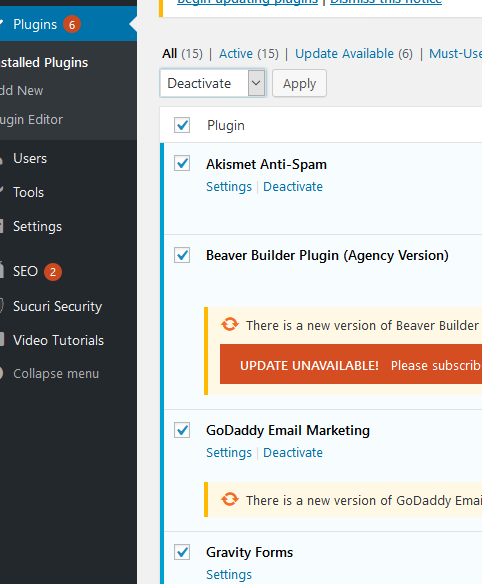The width and height of the screenshot is (482, 584).
Task: Click the GoDaddy new version notice text
Action: point(364,500)
